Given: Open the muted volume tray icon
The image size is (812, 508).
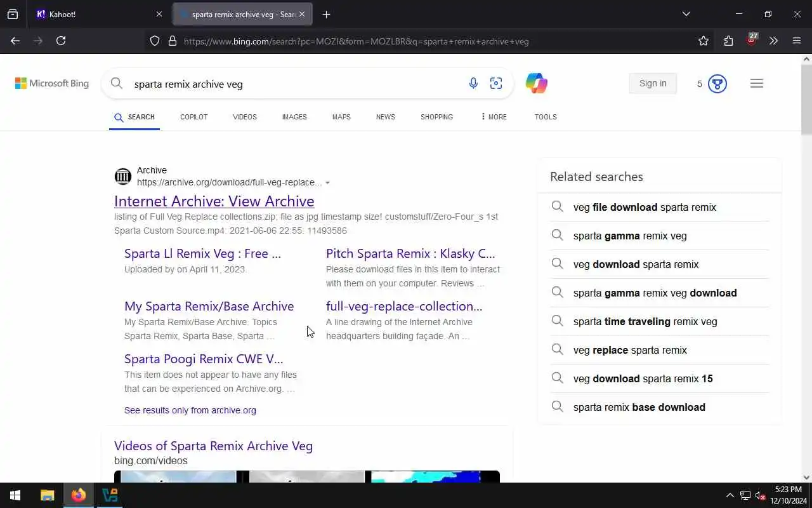Looking at the screenshot, I should click(x=760, y=495).
